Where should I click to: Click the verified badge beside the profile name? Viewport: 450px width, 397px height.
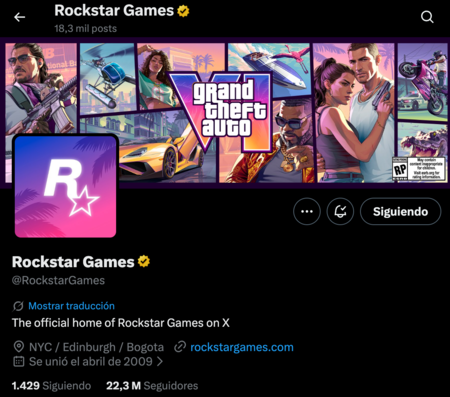[x=144, y=261]
